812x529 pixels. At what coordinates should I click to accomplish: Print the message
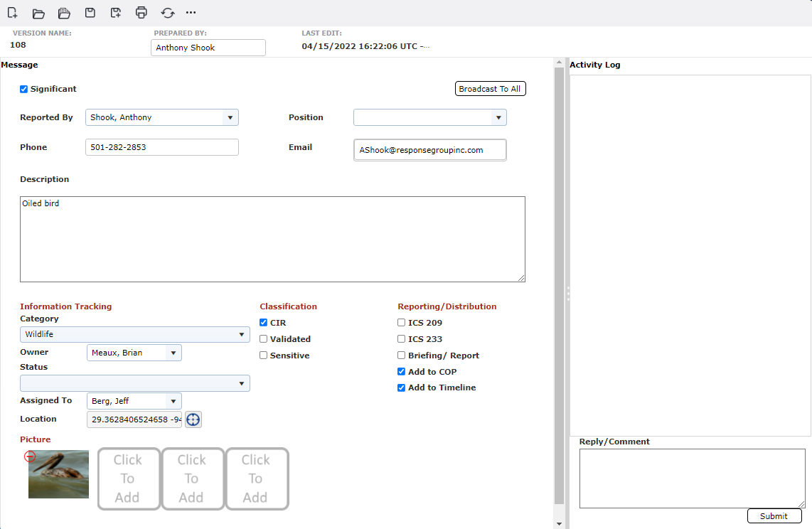pyautogui.click(x=141, y=13)
